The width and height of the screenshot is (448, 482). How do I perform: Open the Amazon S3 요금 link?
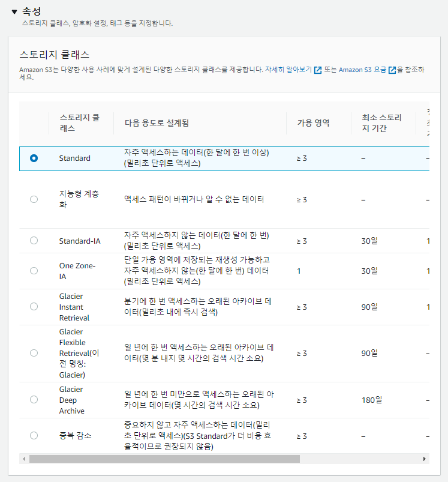tap(362, 70)
